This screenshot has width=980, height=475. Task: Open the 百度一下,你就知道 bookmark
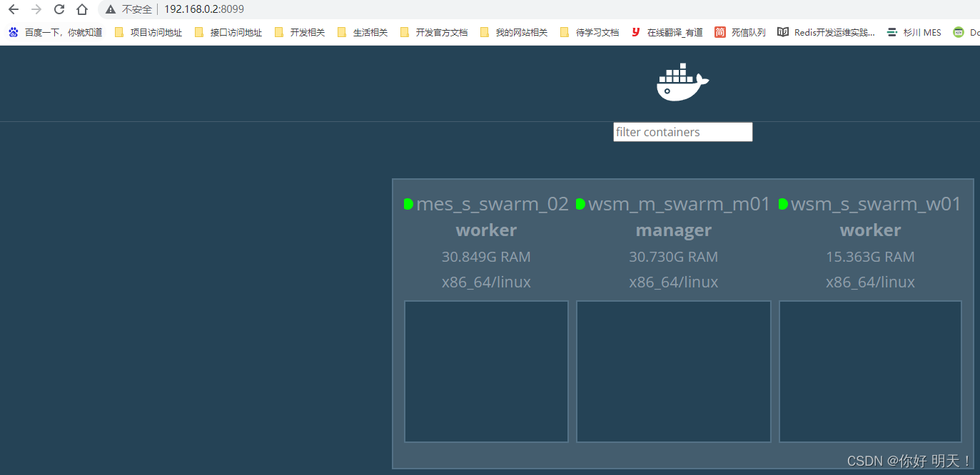[x=56, y=32]
